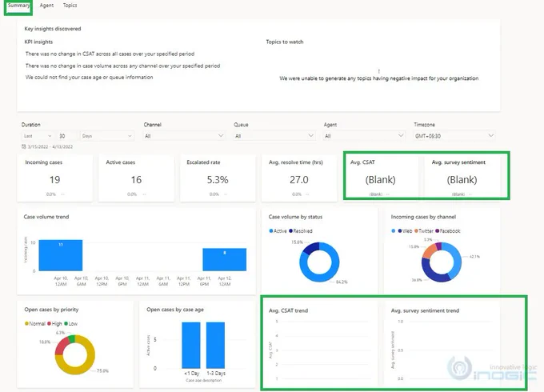
Task: Expand the Agent filter dropdown
Action: [364, 136]
